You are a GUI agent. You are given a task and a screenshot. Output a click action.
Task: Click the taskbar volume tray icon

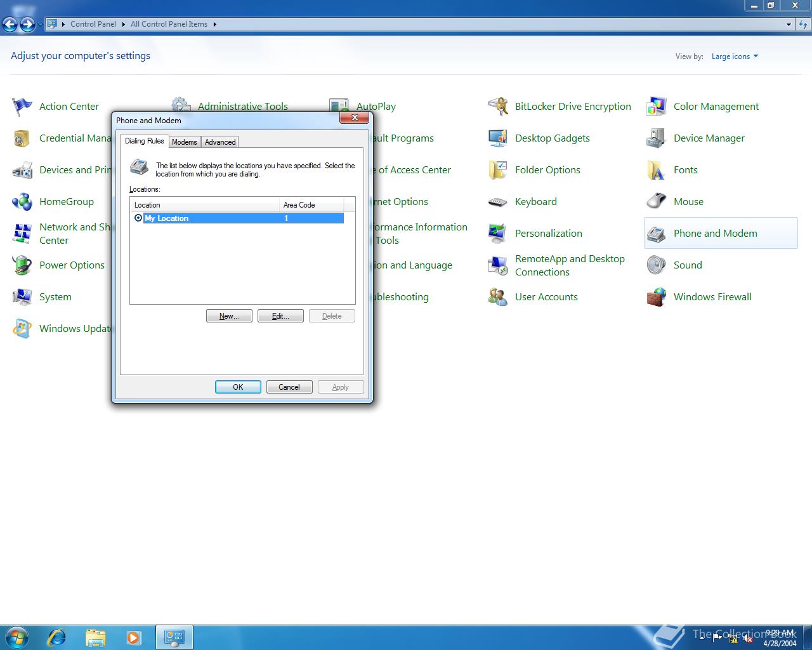click(x=747, y=639)
